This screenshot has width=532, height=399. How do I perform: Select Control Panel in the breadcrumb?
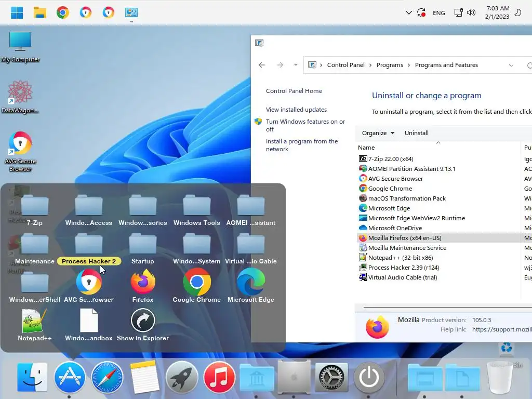pos(345,65)
